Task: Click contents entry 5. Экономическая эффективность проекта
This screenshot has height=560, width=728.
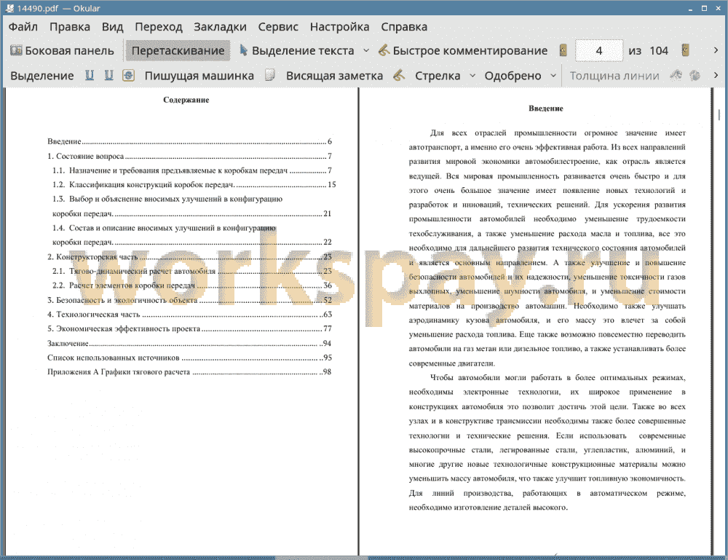Action: point(189,328)
